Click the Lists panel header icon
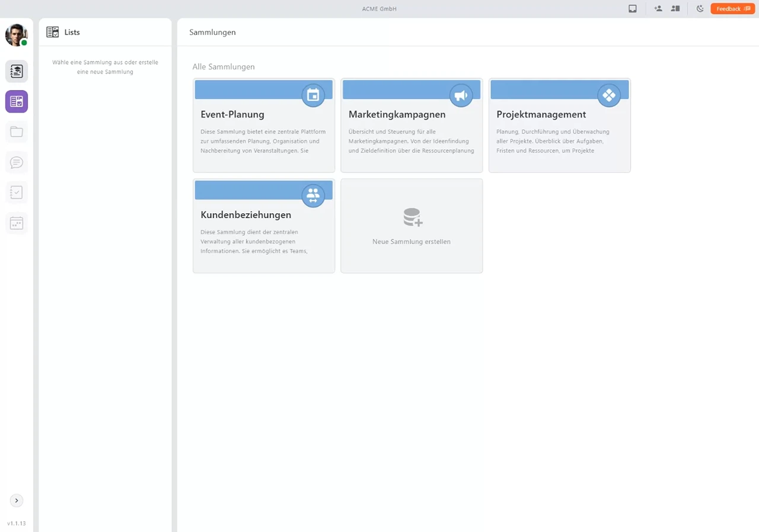The image size is (759, 532). click(53, 33)
